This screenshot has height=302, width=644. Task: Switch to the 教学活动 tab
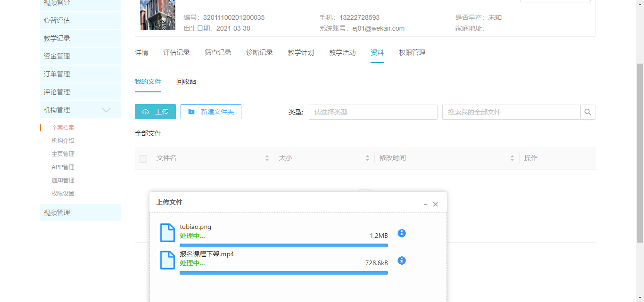pyautogui.click(x=342, y=53)
